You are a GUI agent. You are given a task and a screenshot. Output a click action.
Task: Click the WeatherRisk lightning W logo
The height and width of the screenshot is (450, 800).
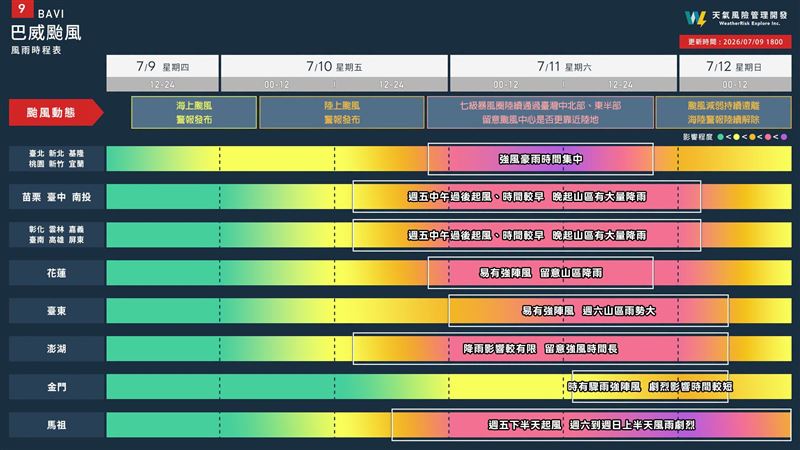click(696, 18)
